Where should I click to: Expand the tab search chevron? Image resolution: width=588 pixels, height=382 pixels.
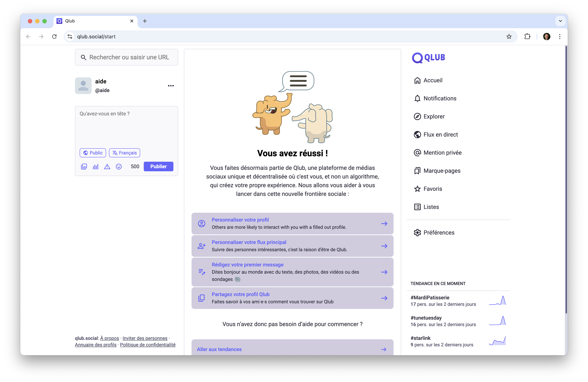[560, 21]
